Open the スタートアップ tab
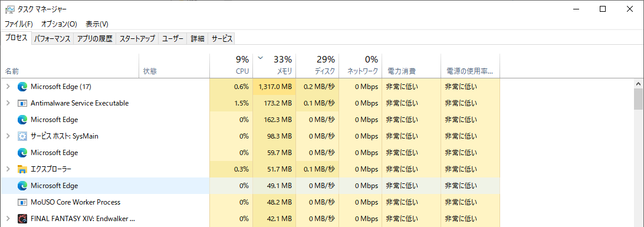Viewport: 644px width, 227px height. tap(137, 39)
